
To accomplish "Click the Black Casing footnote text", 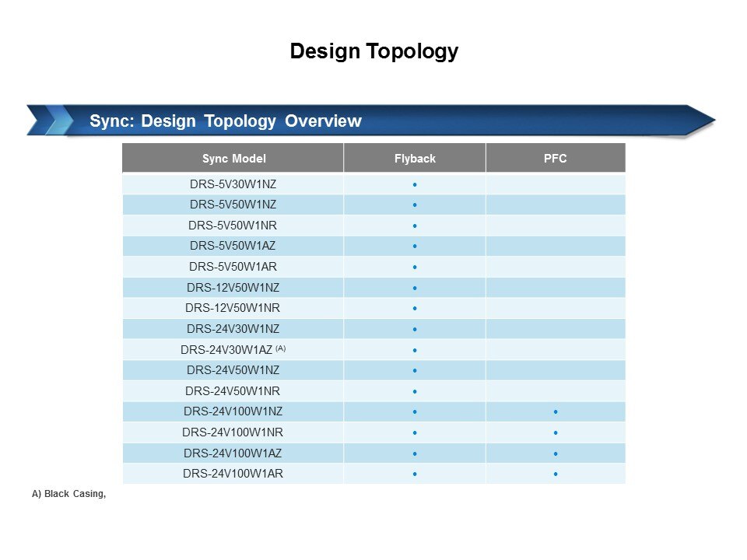I will [x=68, y=494].
